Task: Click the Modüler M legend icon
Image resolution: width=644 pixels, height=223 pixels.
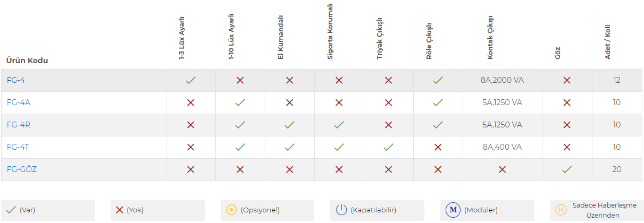Action: 453,210
